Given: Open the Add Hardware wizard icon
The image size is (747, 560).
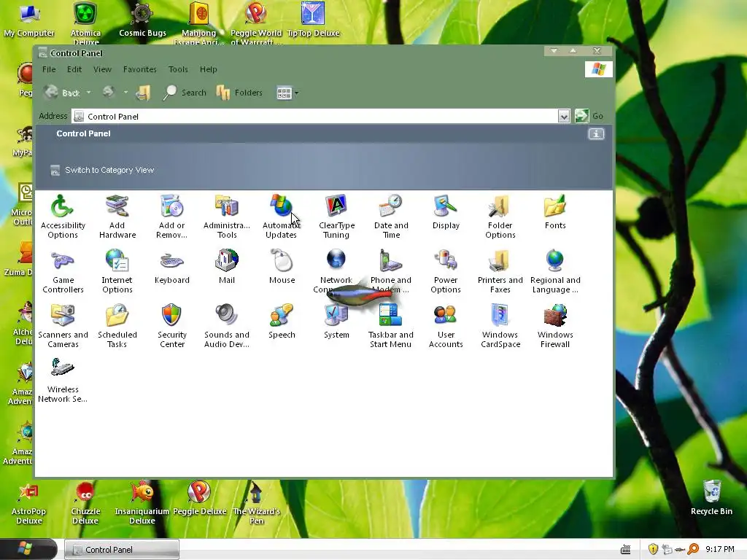Looking at the screenshot, I should (117, 217).
